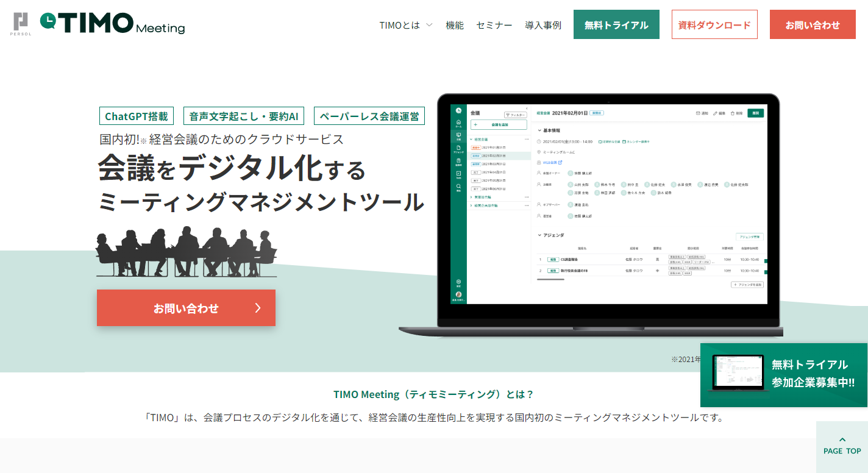The width and height of the screenshot is (868, 473).
Task: Open 導入事例 in the navigation
Action: click(x=543, y=25)
